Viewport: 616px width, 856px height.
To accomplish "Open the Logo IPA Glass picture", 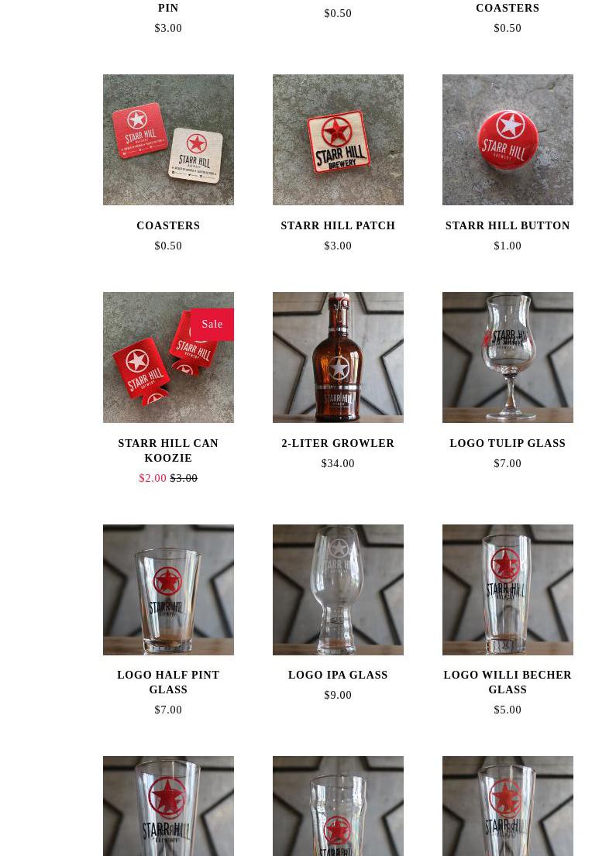I will pos(338,590).
